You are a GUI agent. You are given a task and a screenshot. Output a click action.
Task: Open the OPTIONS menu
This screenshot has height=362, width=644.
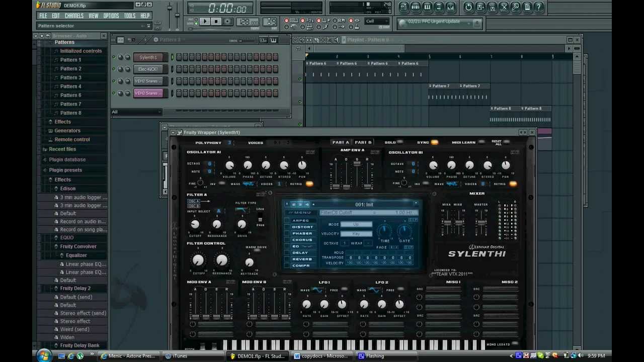click(x=111, y=16)
